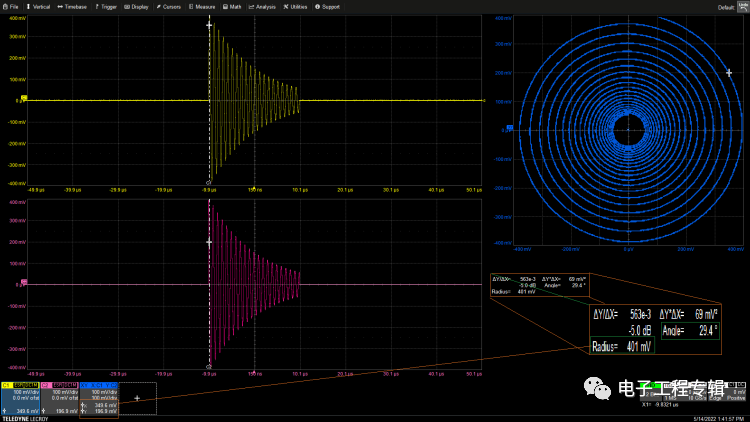Click the empty descriptor placeholder with plus sign

coord(137,398)
